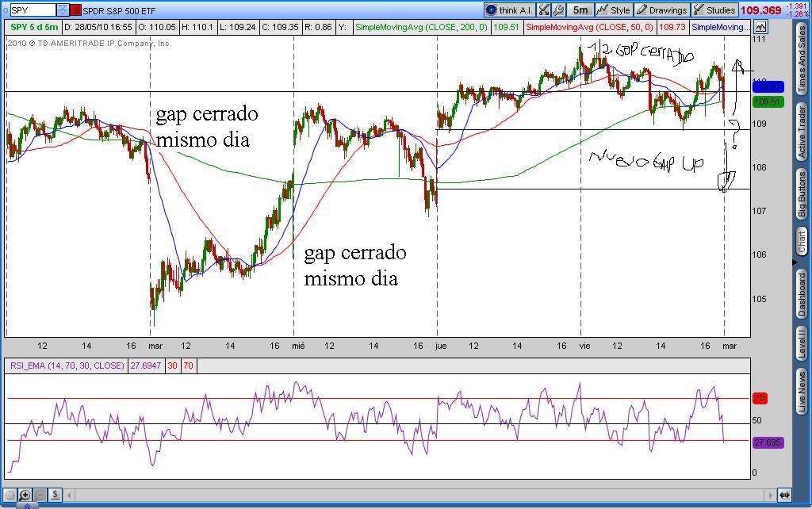Click the crosshair pan icon at bottom-left
Screen dimensions: 812x509
point(10,495)
